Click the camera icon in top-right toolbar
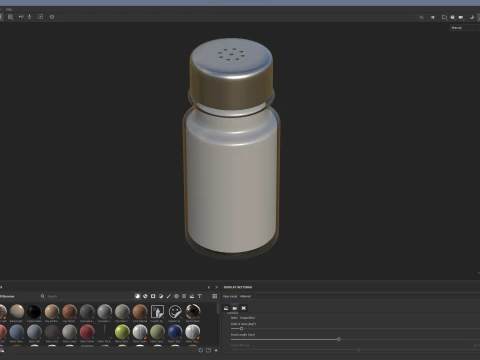 coord(461,17)
